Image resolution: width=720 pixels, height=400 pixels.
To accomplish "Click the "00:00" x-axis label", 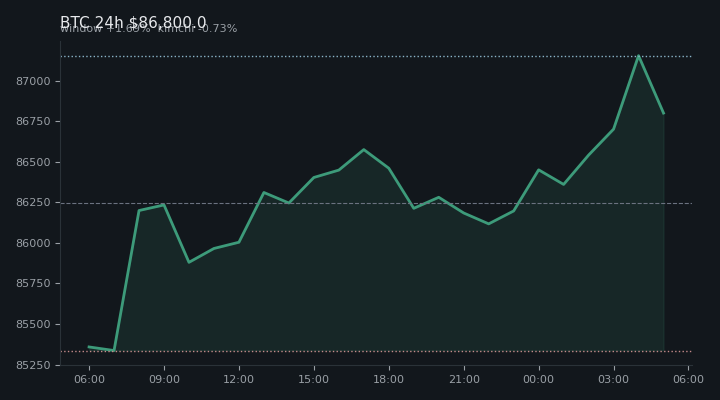I will (x=539, y=379).
